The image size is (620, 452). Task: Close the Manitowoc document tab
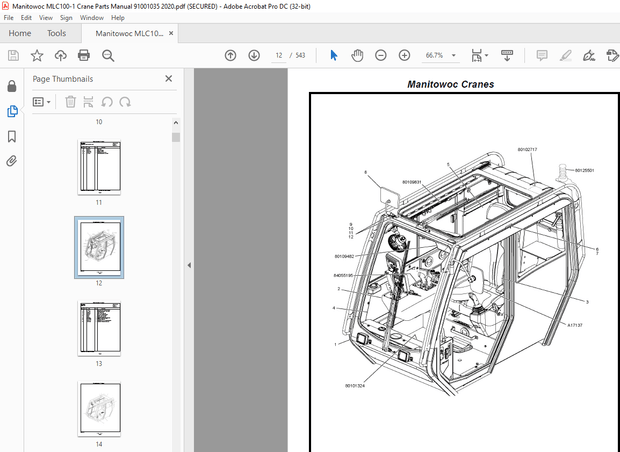[171, 33]
